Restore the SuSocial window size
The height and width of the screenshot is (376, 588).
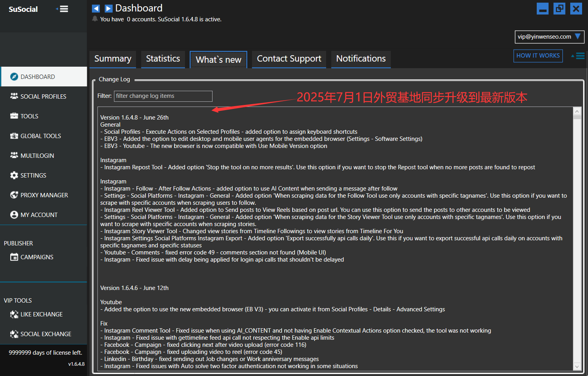[x=559, y=9]
